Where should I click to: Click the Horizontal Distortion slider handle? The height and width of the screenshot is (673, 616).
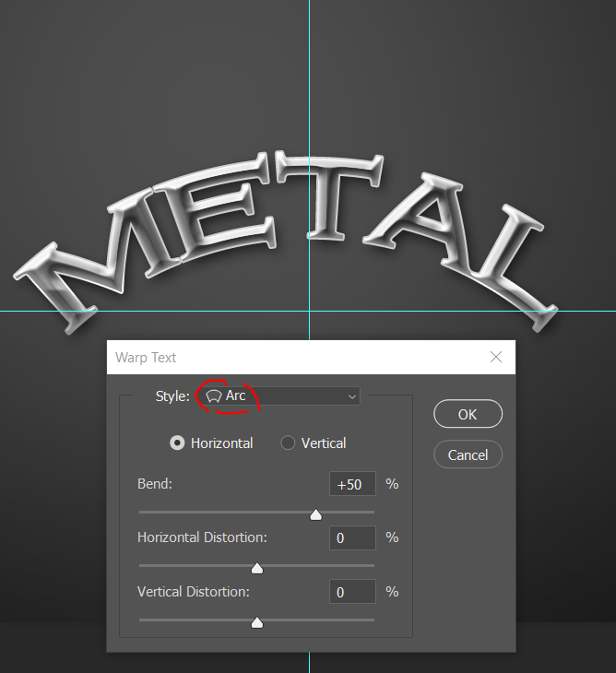(257, 568)
